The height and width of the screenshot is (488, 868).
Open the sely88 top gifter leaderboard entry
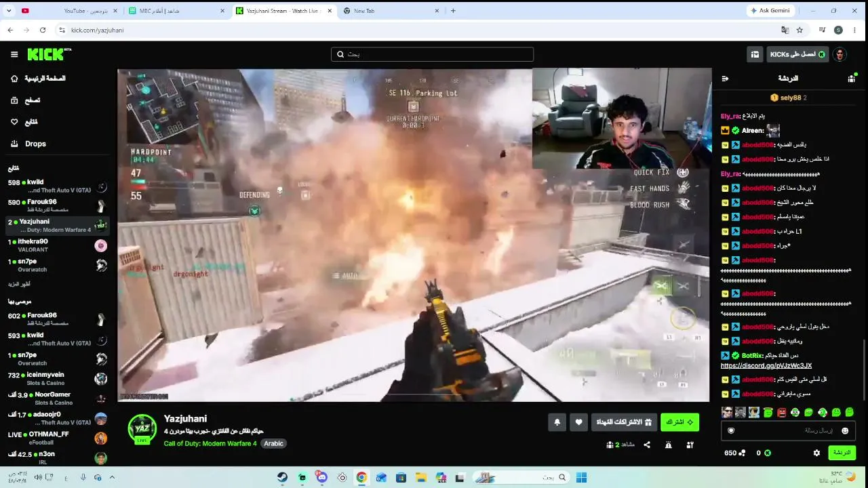788,98
